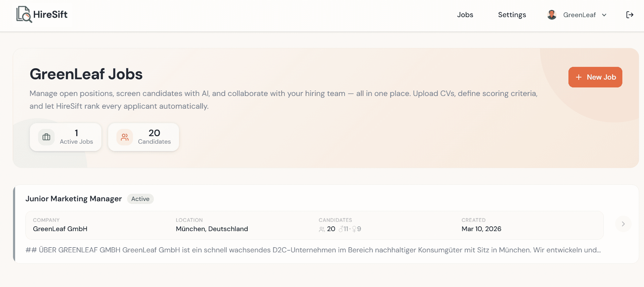Expand the GreenLeaf account dropdown arrow

[x=604, y=15]
